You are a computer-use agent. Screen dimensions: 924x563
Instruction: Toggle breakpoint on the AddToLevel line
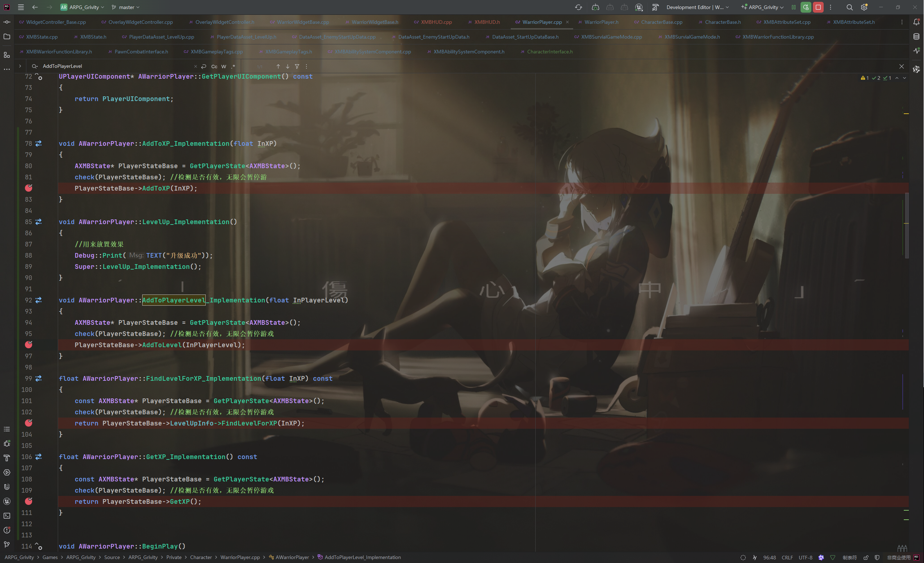click(x=29, y=345)
